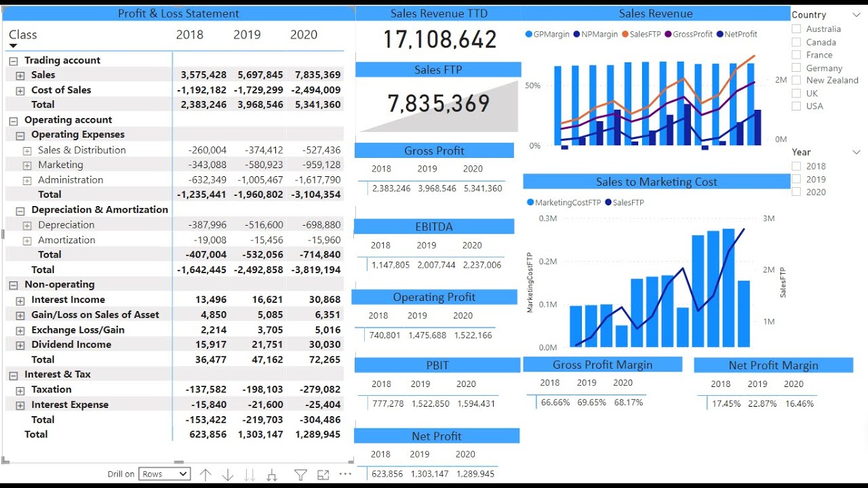Open the more options ellipsis menu
The width and height of the screenshot is (868, 488).
pyautogui.click(x=345, y=474)
